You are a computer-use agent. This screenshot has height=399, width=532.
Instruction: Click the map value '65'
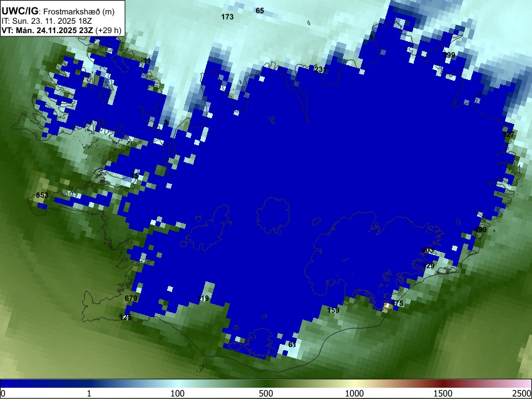pyautogui.click(x=260, y=11)
